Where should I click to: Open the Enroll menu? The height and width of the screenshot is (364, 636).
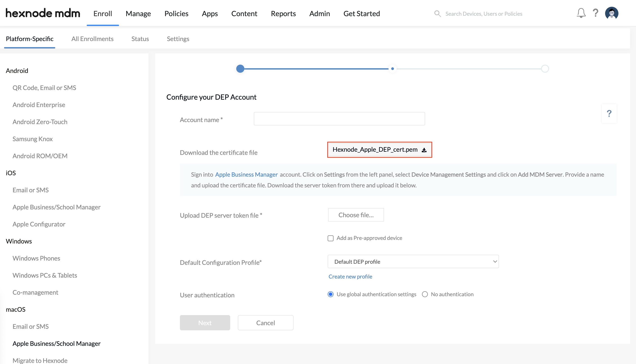pyautogui.click(x=103, y=13)
